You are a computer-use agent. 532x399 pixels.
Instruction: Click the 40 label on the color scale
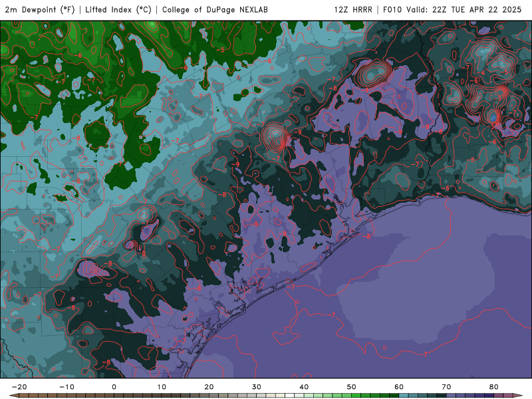[304, 387]
